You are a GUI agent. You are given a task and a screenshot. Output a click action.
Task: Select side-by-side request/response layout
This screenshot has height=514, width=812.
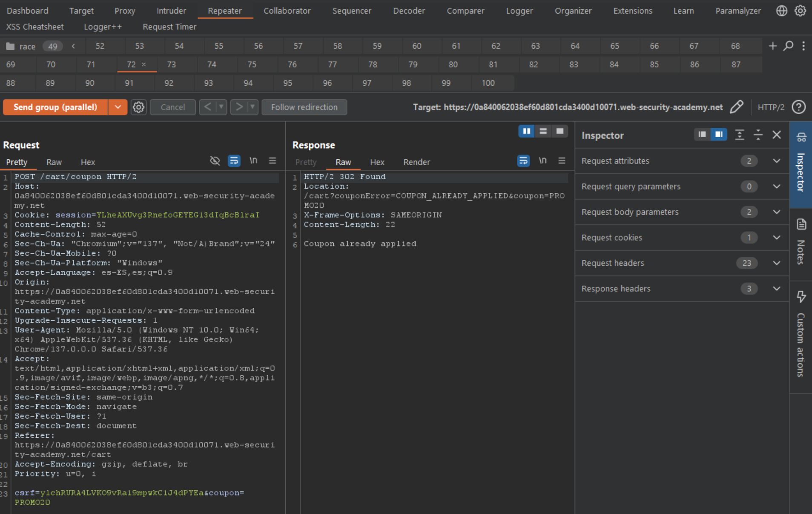526,131
